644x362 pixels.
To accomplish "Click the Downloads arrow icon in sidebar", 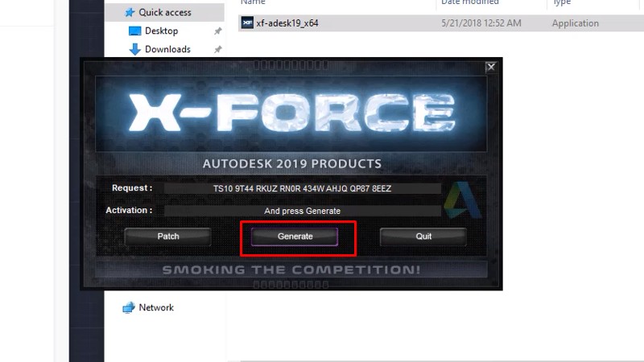I will click(135, 49).
